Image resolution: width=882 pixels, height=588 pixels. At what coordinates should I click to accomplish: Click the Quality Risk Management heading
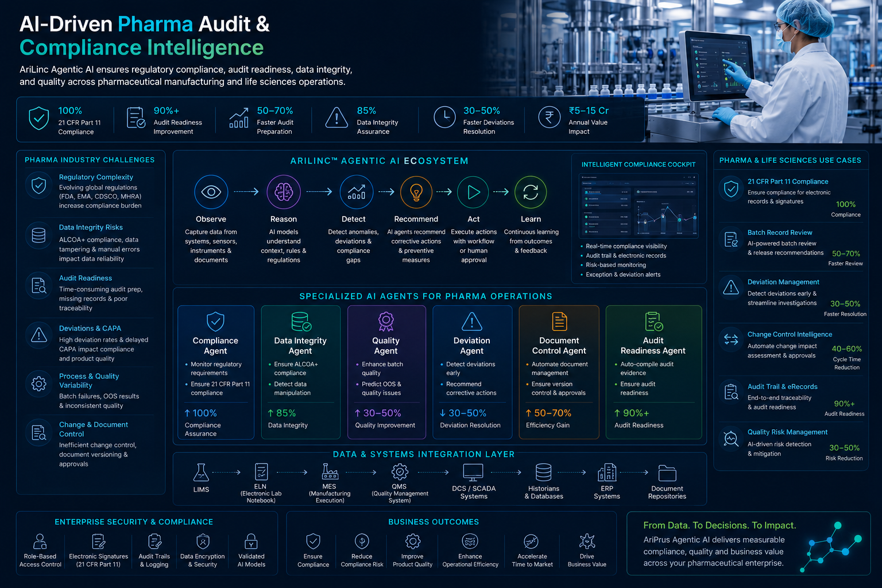tap(787, 432)
